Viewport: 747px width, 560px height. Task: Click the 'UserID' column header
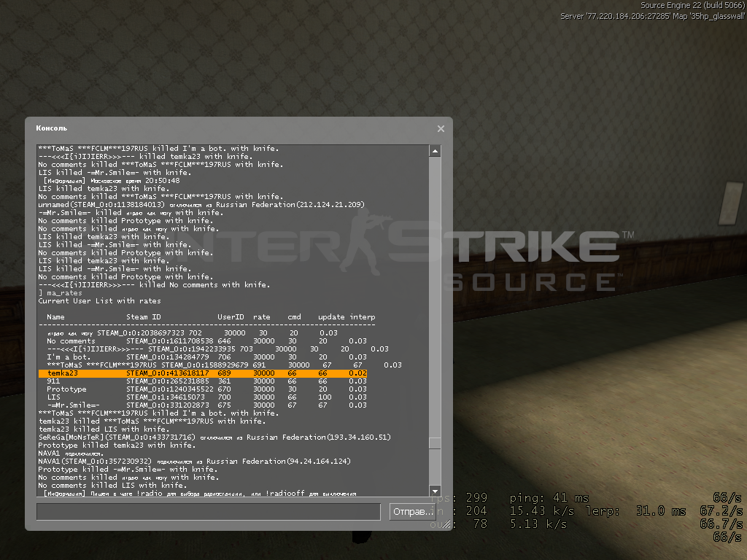(231, 317)
